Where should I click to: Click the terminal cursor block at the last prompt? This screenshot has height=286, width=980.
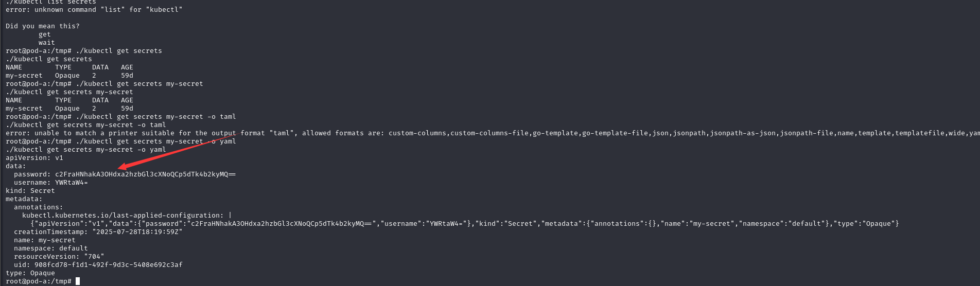[x=78, y=281]
